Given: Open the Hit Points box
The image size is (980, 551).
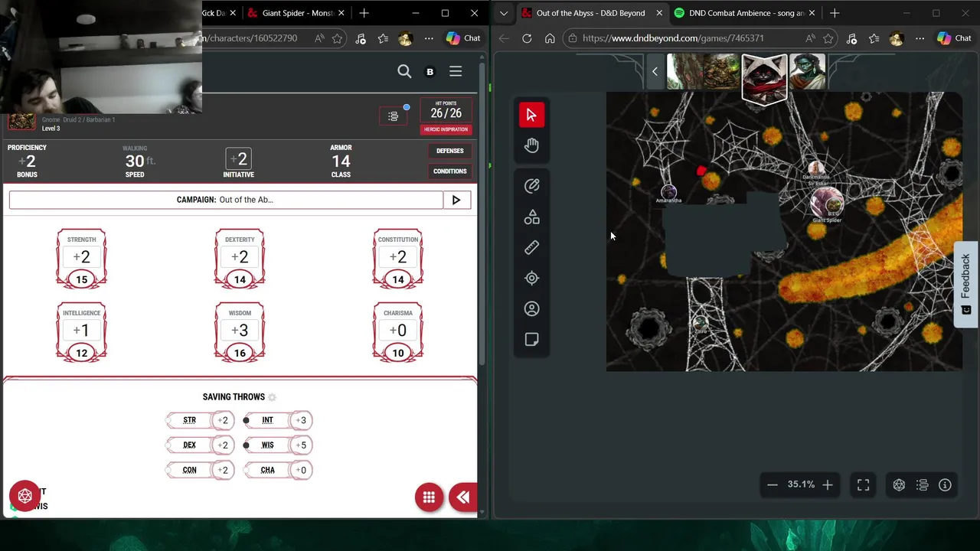Looking at the screenshot, I should [446, 109].
